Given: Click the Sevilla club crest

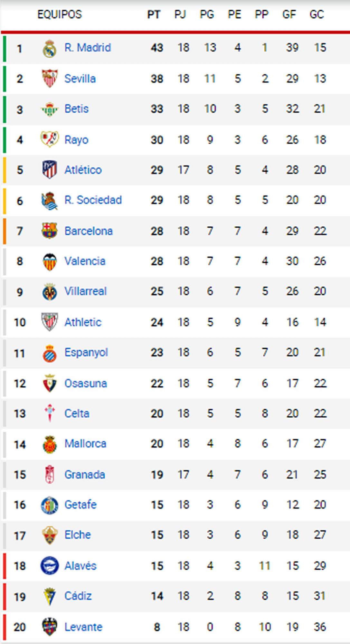Looking at the screenshot, I should (50, 79).
